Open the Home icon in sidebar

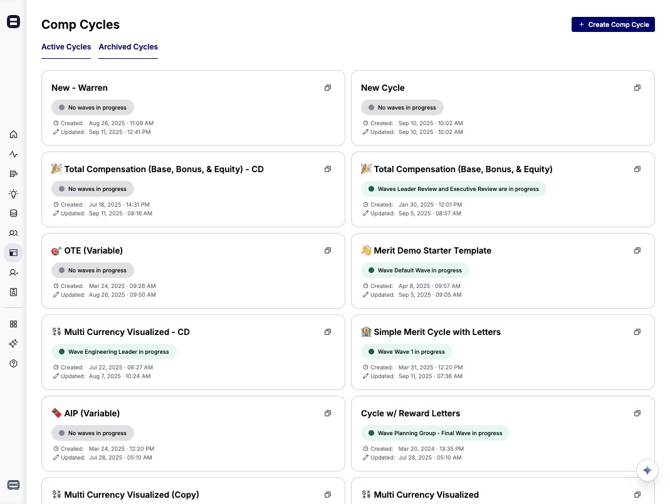click(x=13, y=134)
